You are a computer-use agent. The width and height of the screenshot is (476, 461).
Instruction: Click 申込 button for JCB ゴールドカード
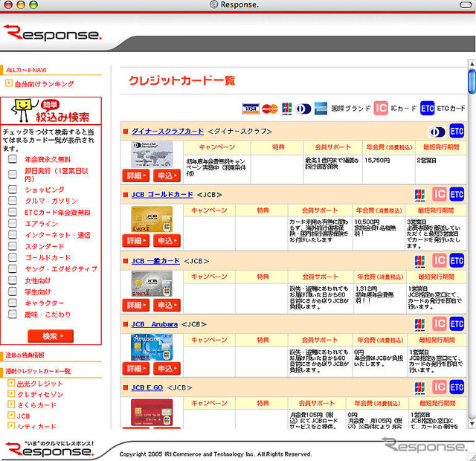(167, 241)
